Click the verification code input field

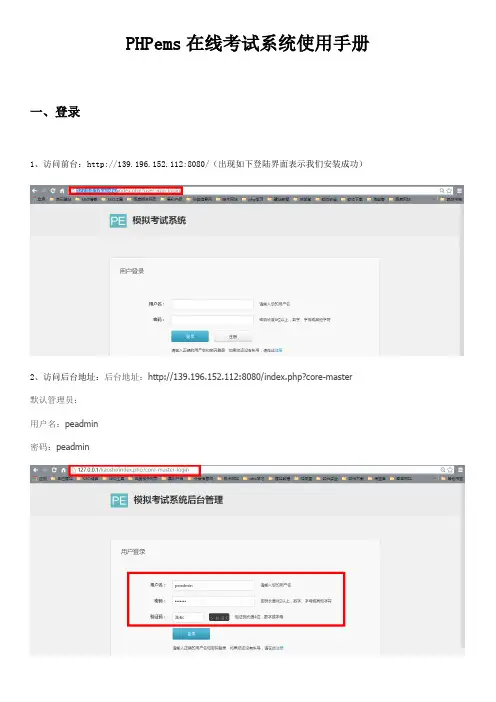pos(188,617)
